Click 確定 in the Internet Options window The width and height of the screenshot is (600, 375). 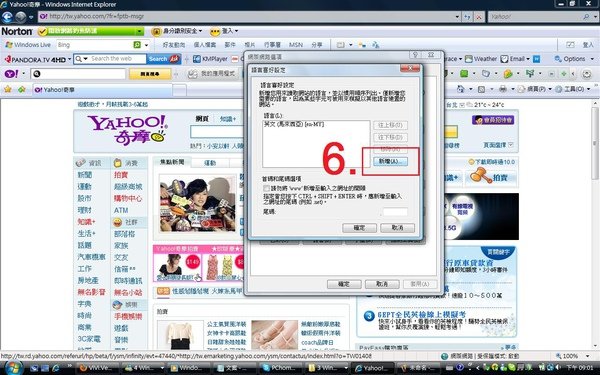344,284
